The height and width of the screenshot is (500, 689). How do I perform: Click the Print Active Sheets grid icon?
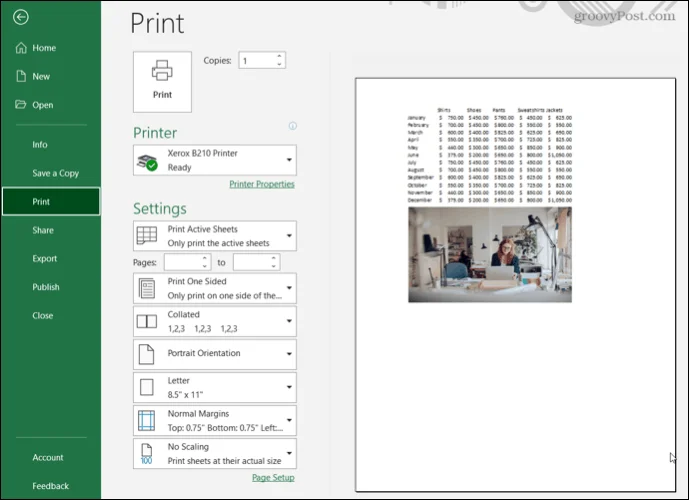click(x=147, y=236)
